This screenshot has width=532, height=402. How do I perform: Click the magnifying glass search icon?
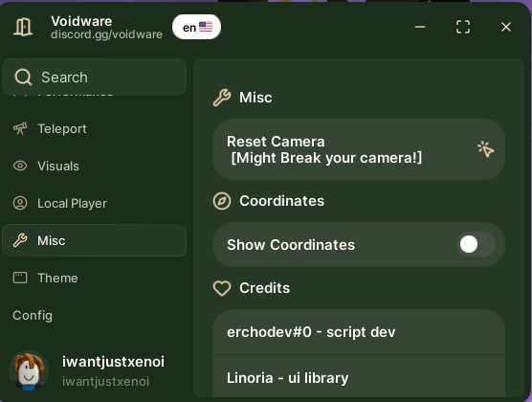[23, 78]
